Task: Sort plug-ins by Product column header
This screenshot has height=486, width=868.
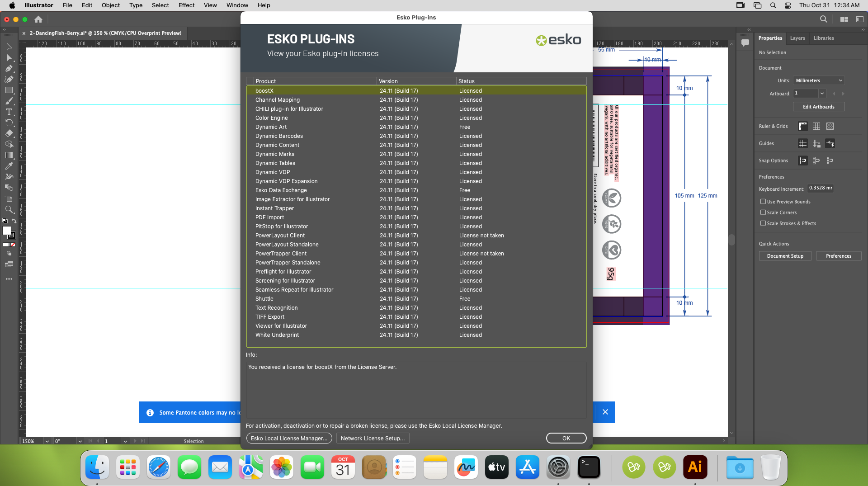Action: [315, 81]
